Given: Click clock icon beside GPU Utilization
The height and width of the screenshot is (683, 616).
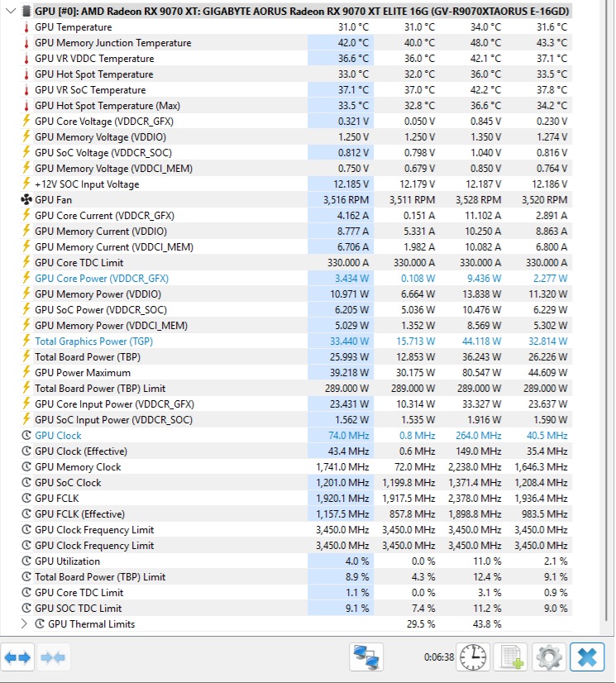Looking at the screenshot, I should [26, 561].
